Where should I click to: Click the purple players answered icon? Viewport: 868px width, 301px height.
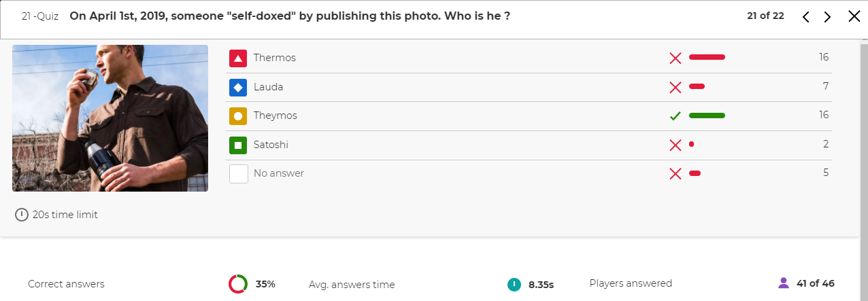(783, 283)
